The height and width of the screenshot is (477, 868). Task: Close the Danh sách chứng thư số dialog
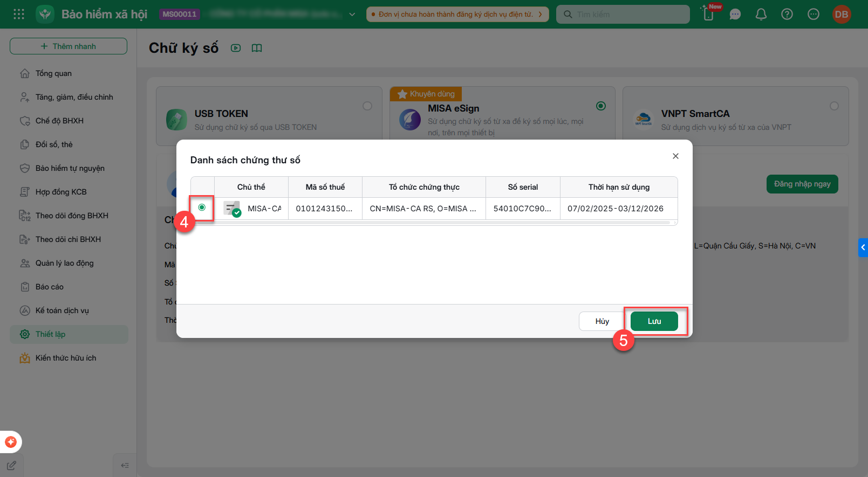tap(675, 156)
